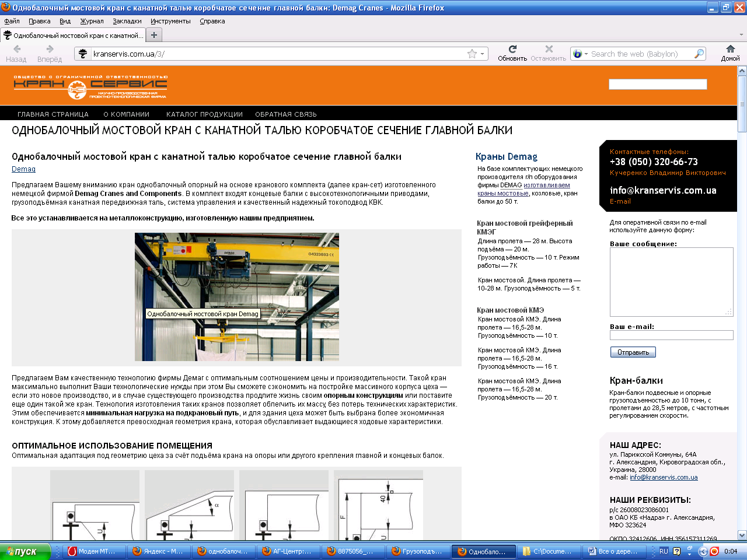Click the Demag crane photo
This screenshot has width=747, height=560.
pyautogui.click(x=237, y=297)
